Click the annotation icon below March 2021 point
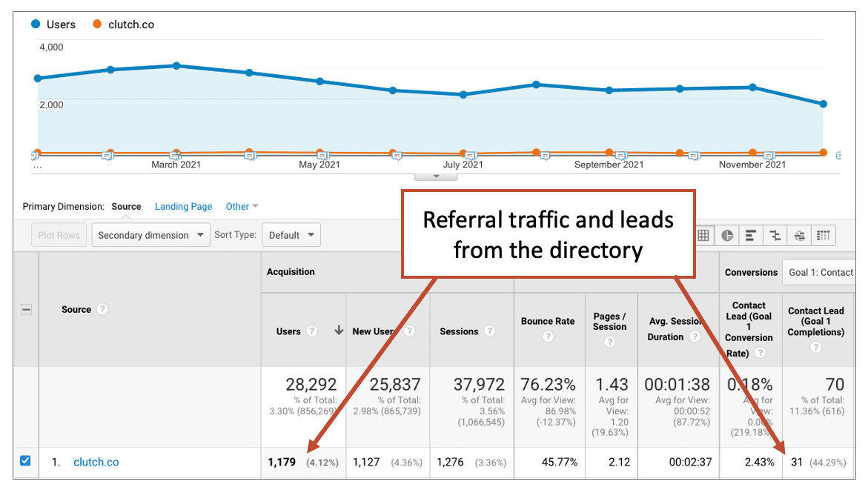 tap(175, 156)
